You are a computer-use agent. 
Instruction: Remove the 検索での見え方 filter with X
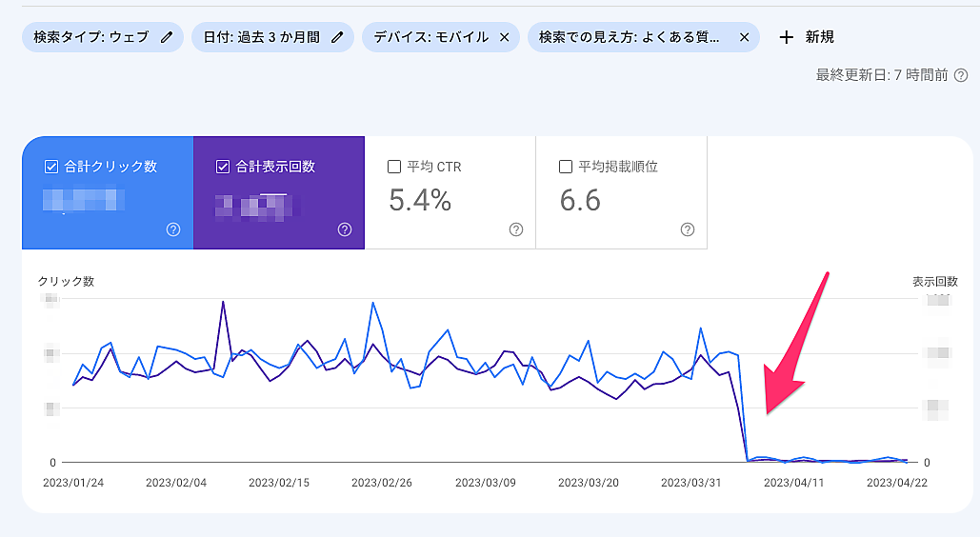point(744,37)
